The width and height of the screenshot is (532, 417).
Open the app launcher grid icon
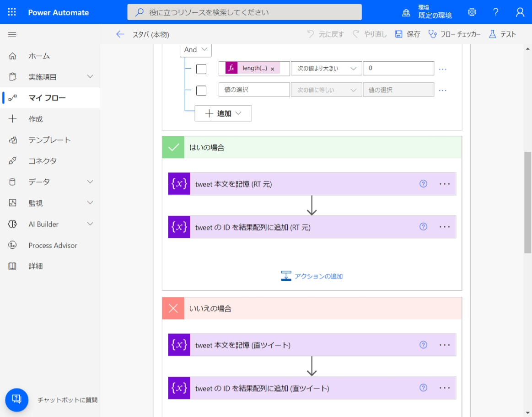tap(12, 12)
